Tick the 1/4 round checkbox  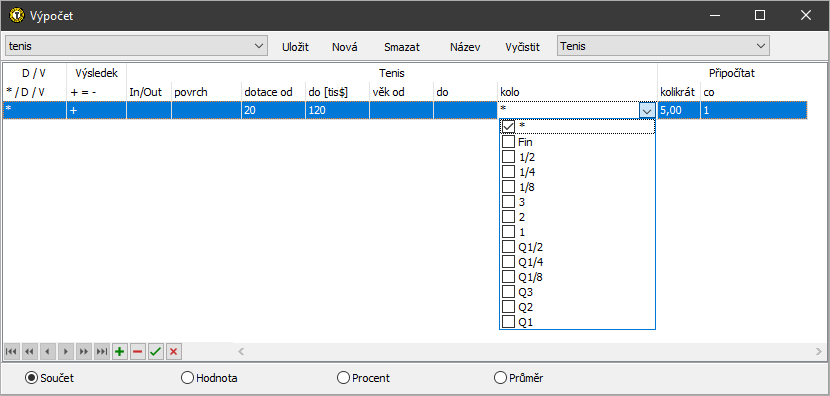click(x=508, y=172)
